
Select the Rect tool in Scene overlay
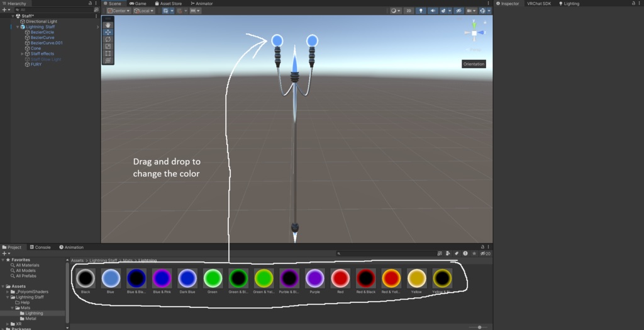[108, 53]
